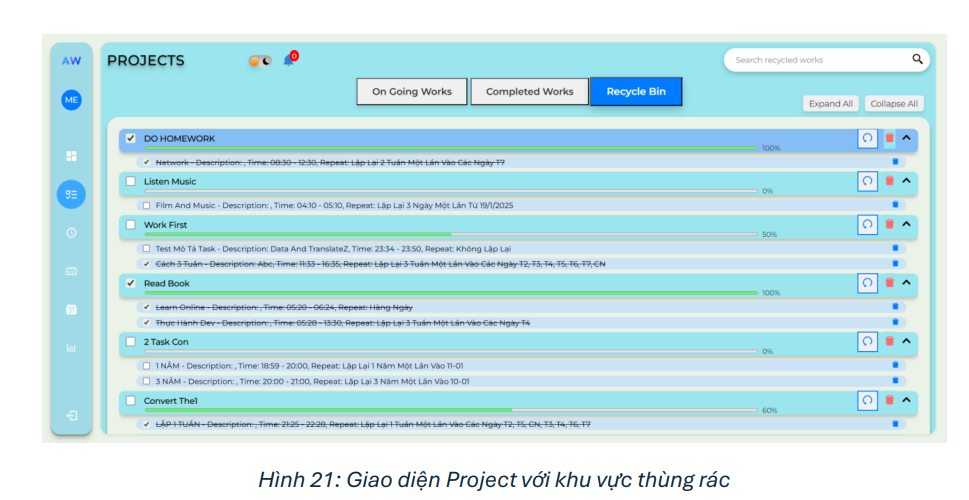This screenshot has height=500, width=969.
Task: Check the Convert The1 checkbox
Action: [130, 400]
